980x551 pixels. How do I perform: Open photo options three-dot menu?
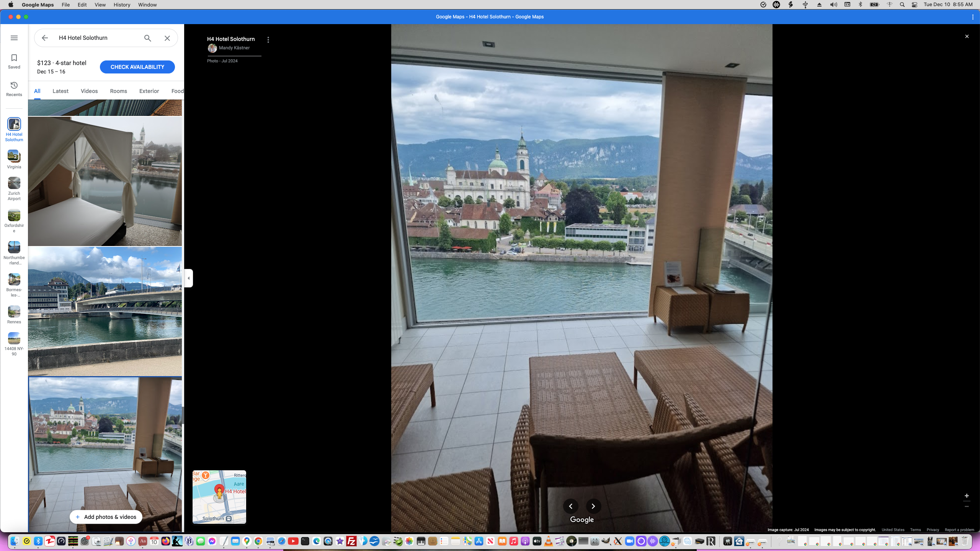click(x=268, y=40)
